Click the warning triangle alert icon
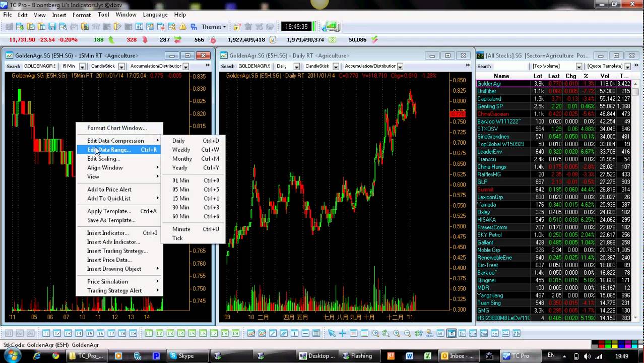The width and height of the screenshot is (644, 363). click(x=183, y=27)
